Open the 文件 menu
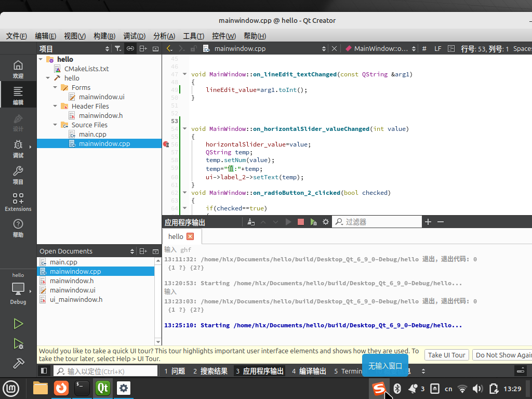 point(16,36)
